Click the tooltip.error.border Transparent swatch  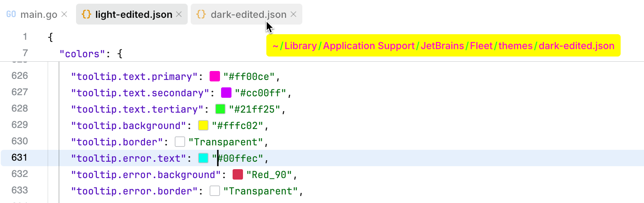point(215,191)
